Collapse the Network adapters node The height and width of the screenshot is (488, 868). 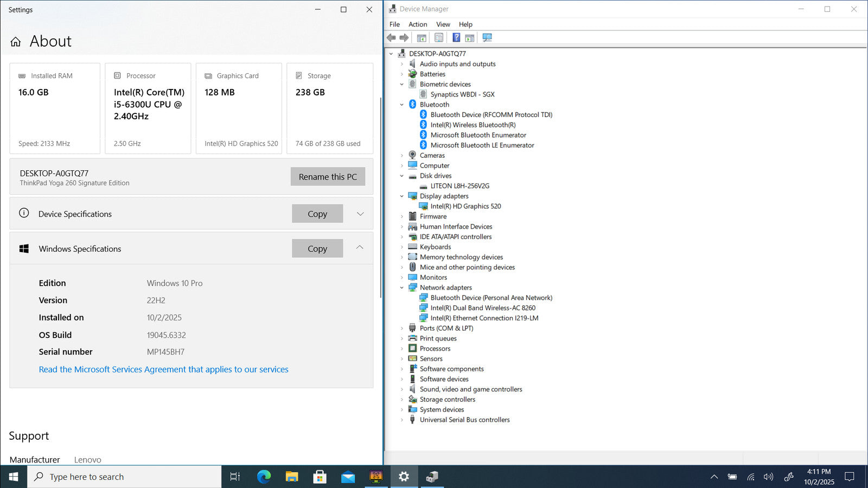[402, 287]
